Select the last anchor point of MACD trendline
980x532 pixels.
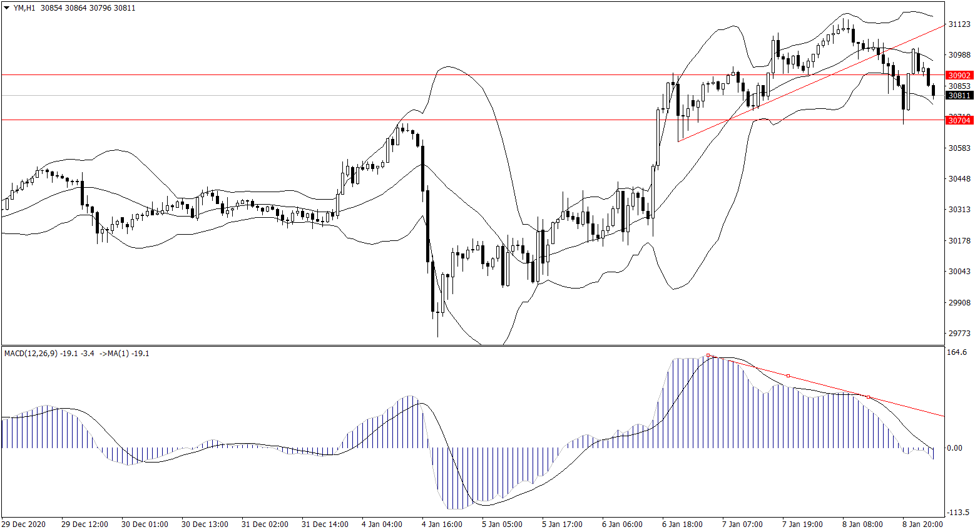tap(868, 397)
